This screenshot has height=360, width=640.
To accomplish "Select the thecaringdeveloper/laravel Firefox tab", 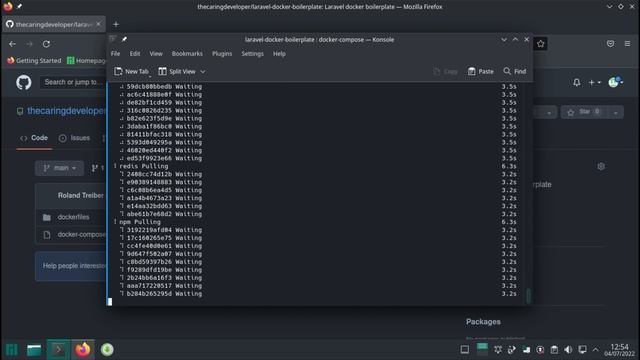I will tap(53, 24).
